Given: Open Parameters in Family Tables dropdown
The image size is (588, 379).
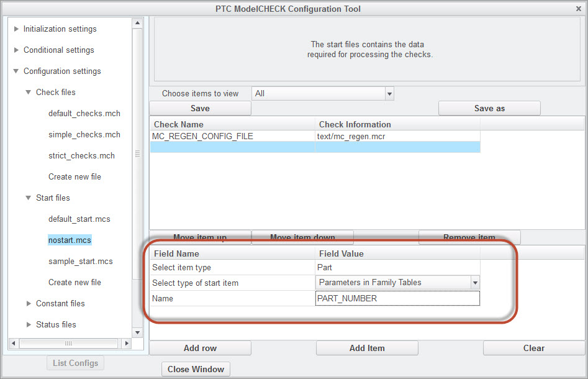Looking at the screenshot, I should (x=475, y=283).
